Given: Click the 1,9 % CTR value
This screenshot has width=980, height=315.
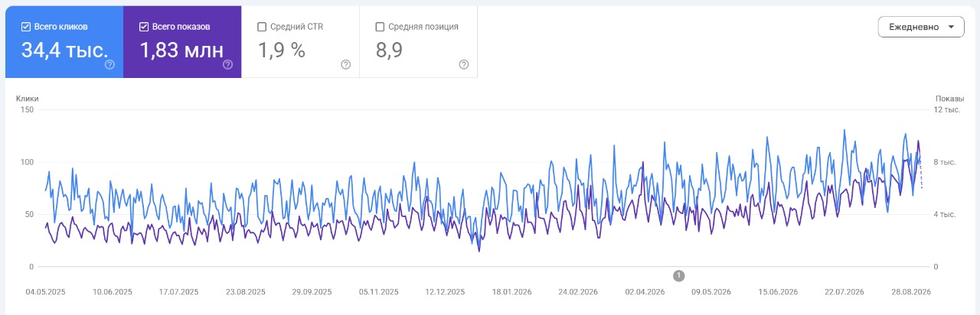Looking at the screenshot, I should [281, 50].
